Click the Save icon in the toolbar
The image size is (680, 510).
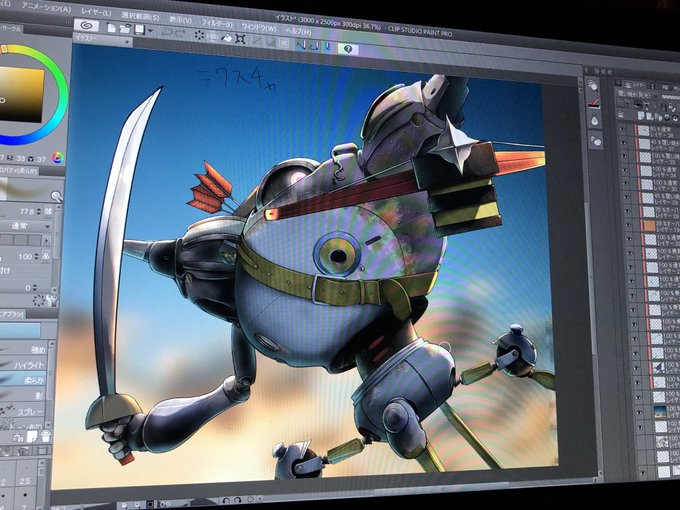(139, 29)
